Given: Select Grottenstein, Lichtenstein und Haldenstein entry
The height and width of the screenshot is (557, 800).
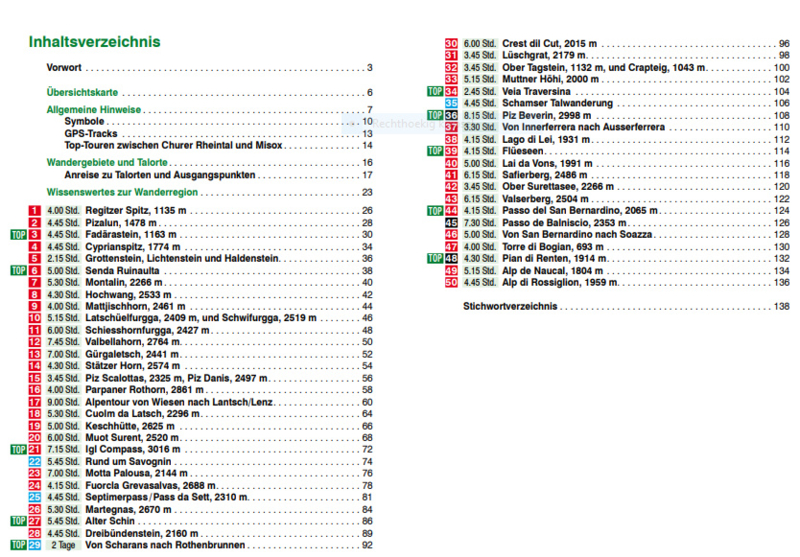Looking at the screenshot, I should click(182, 259).
